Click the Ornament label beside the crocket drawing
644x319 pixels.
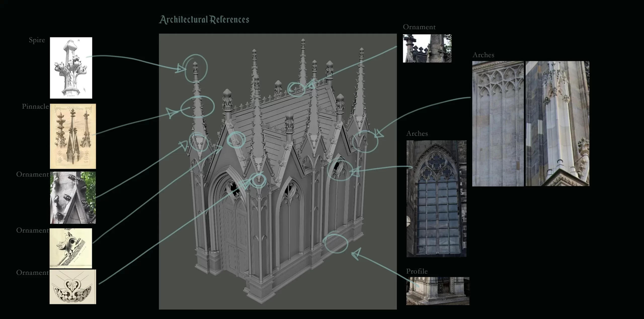point(32,230)
